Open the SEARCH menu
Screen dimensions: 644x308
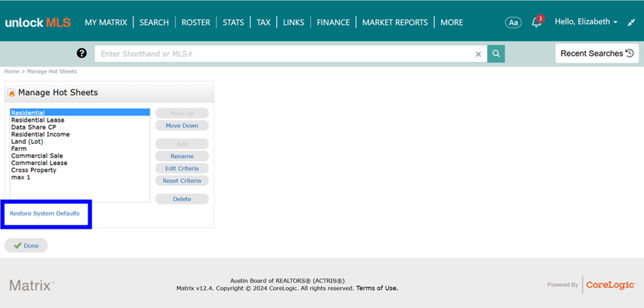154,22
